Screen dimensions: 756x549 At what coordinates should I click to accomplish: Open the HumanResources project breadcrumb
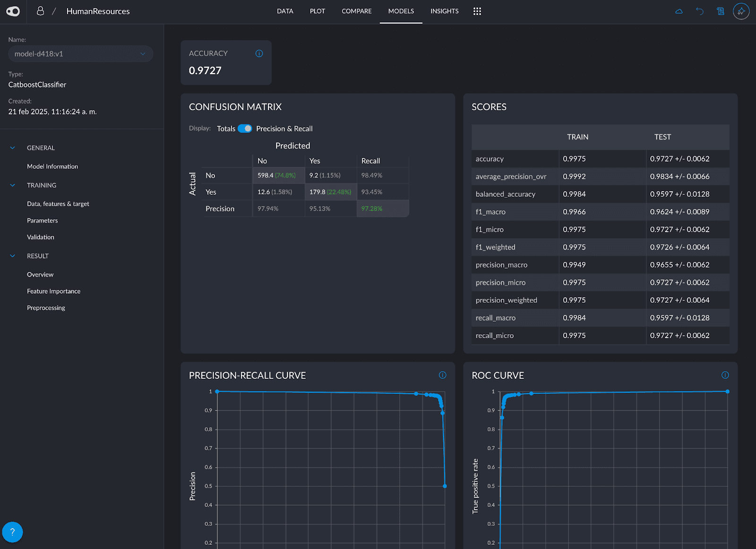coord(98,11)
